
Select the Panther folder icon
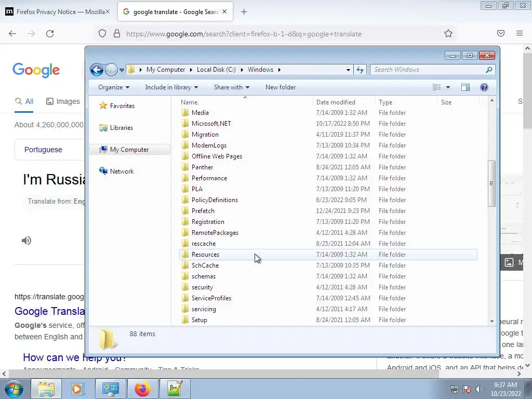click(185, 167)
